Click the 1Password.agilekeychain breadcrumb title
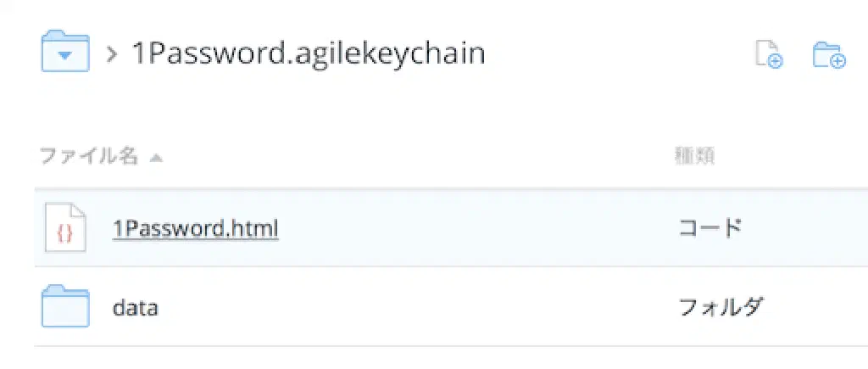Viewport: 868px width, 369px height. click(307, 53)
